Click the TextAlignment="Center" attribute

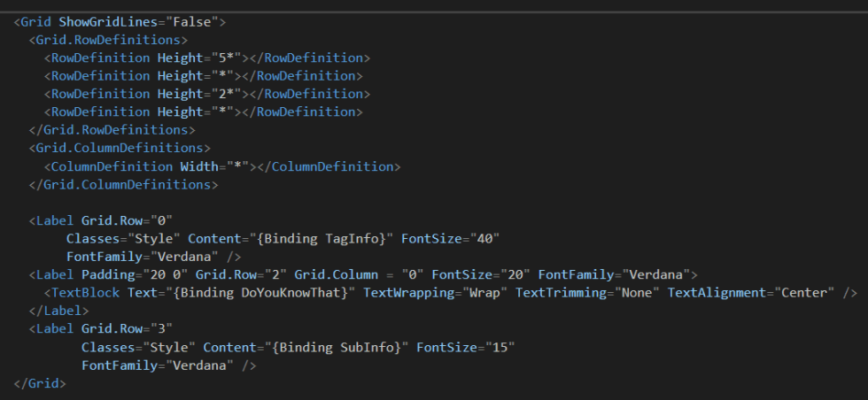click(751, 293)
